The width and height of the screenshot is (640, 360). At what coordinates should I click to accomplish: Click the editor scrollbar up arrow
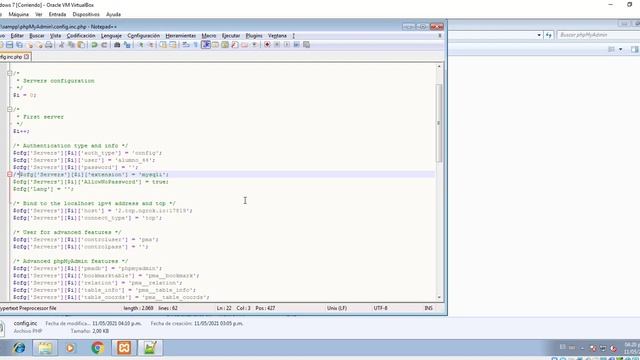click(439, 67)
